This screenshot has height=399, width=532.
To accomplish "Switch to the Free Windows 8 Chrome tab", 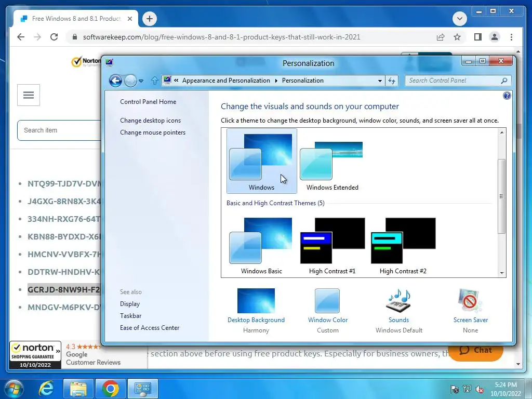I will pos(76,19).
